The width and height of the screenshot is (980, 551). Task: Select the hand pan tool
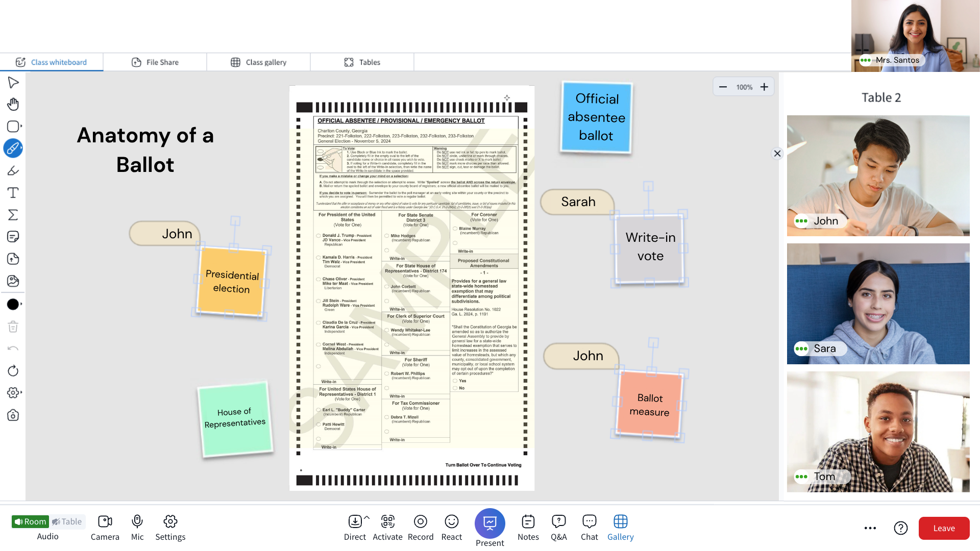tap(13, 104)
